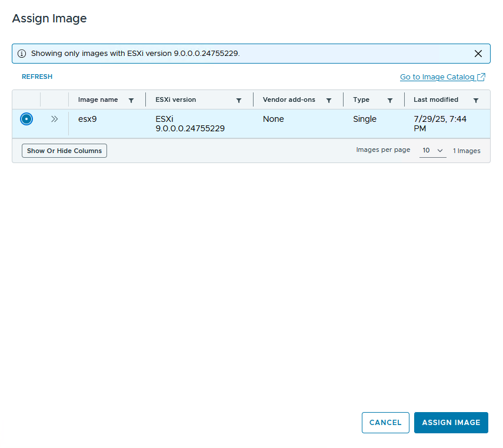Open the Type column filter

390,101
